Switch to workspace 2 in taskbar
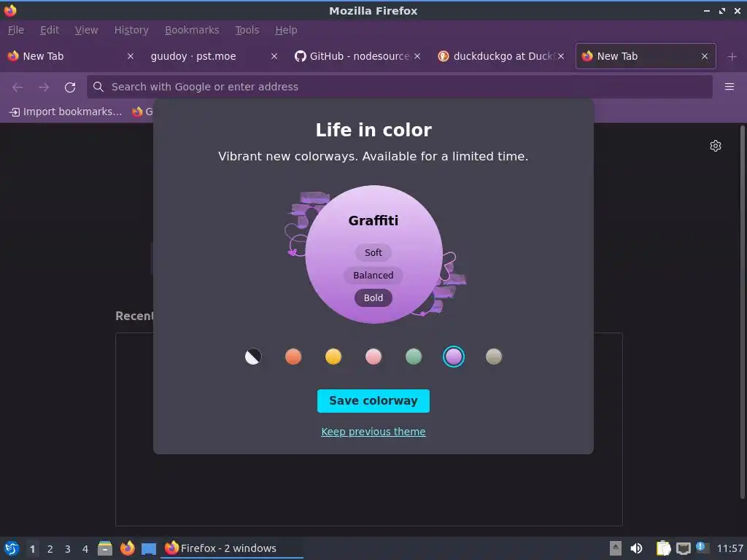 (x=50, y=549)
